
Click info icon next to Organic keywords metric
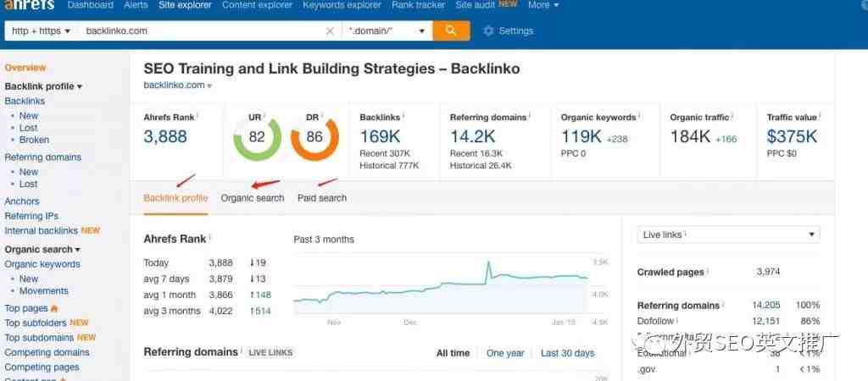tap(639, 116)
